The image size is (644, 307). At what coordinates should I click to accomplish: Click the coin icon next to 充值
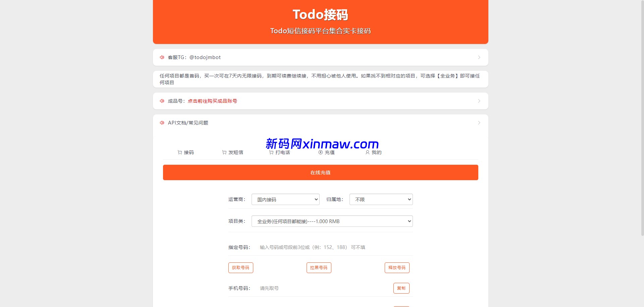click(321, 152)
